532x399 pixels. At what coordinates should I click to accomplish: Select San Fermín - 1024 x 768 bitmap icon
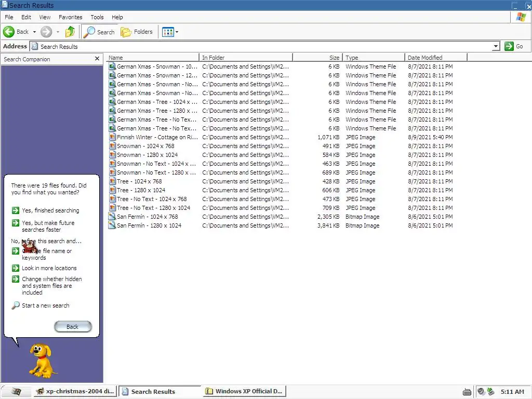coord(112,217)
